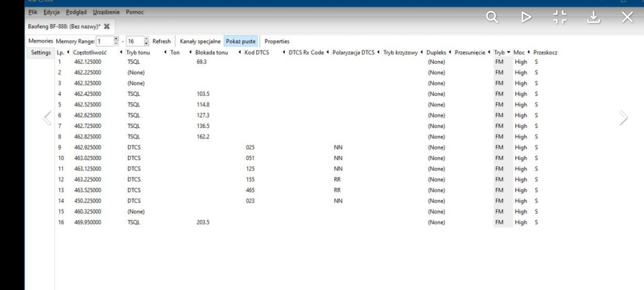Collapse the Częstotliwość column arrow
Screen dimensions: 644x290
(121, 52)
